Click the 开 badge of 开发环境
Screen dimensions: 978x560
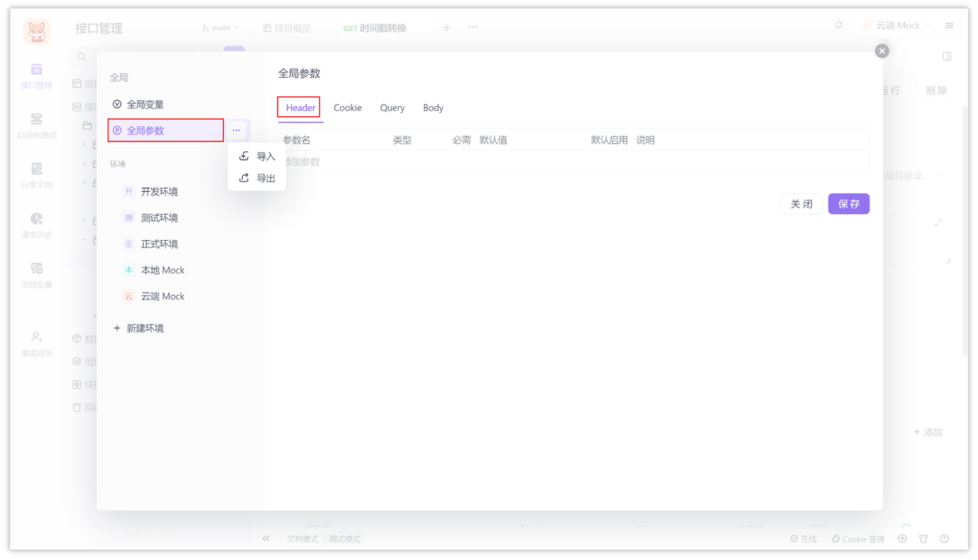coord(128,192)
